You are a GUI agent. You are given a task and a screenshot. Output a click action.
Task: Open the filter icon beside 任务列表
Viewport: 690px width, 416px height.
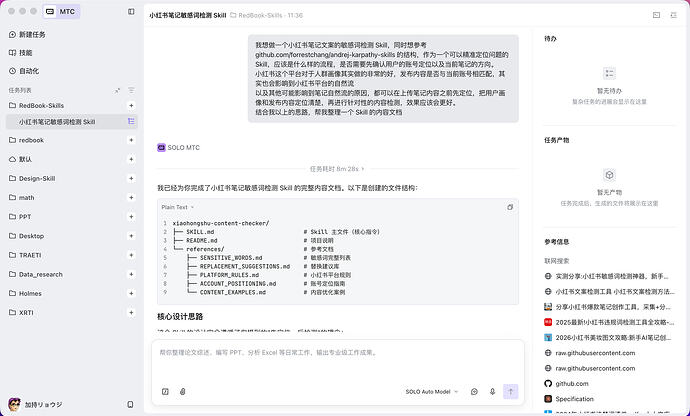(131, 90)
